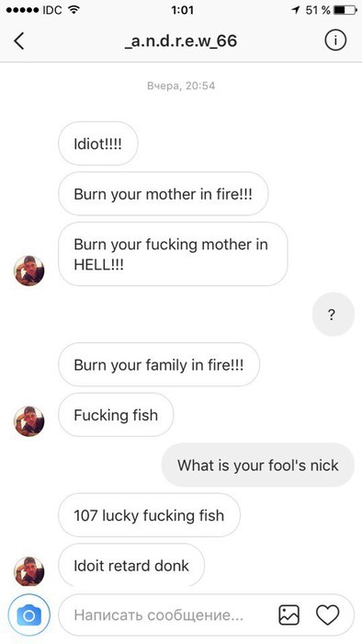Open conversation info icon
Screen dimensions: 362x644
click(335, 40)
